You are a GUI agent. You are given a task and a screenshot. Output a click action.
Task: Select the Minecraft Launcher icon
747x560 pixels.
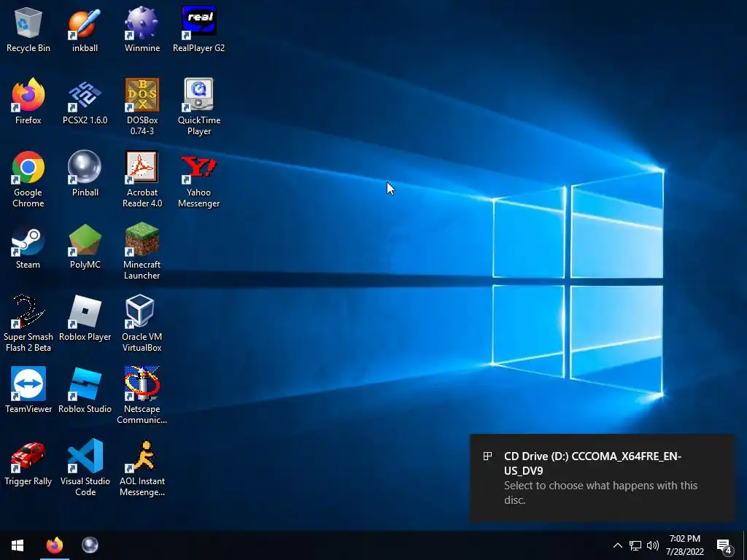pos(142,252)
